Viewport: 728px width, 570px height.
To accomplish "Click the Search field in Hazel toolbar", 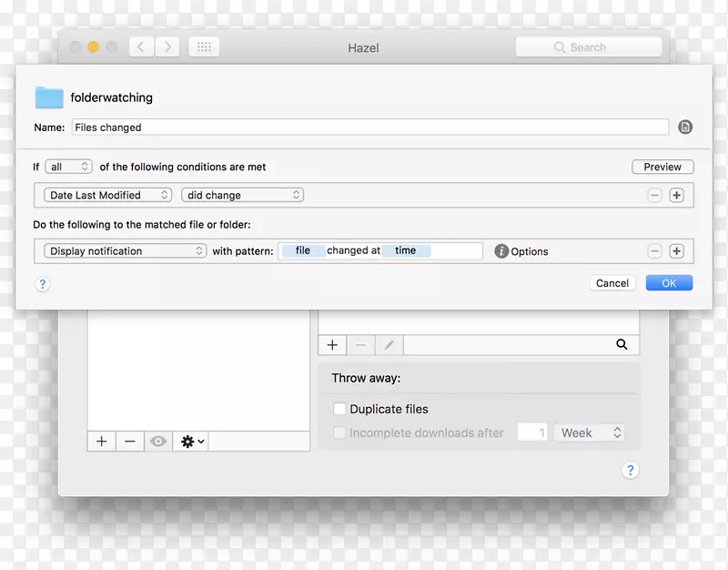I will [x=589, y=47].
